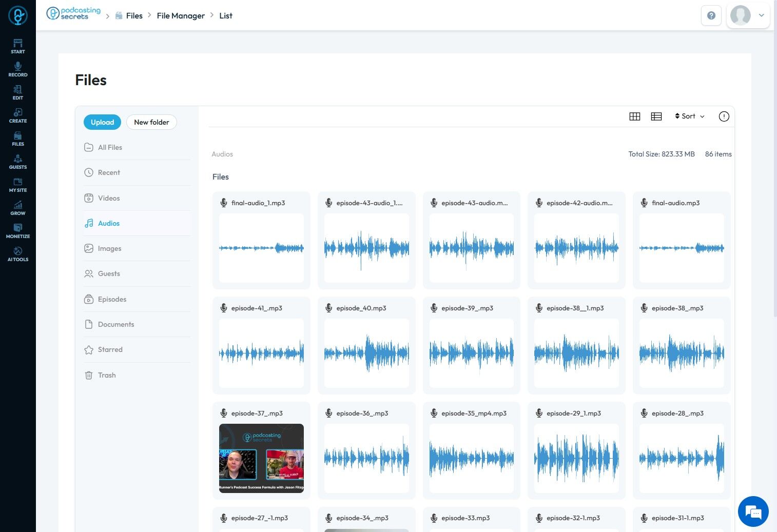Open the RECORD microphone section

pyautogui.click(x=18, y=69)
